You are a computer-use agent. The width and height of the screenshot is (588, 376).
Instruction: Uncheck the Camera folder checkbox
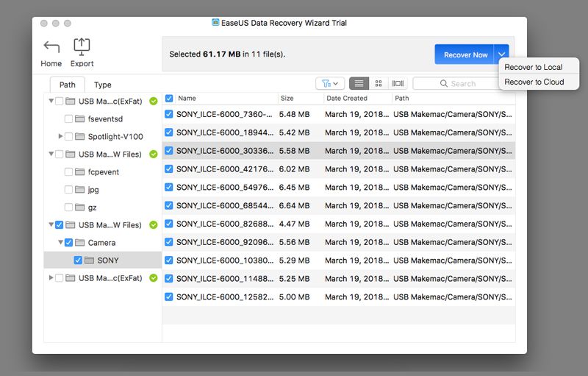[68, 243]
